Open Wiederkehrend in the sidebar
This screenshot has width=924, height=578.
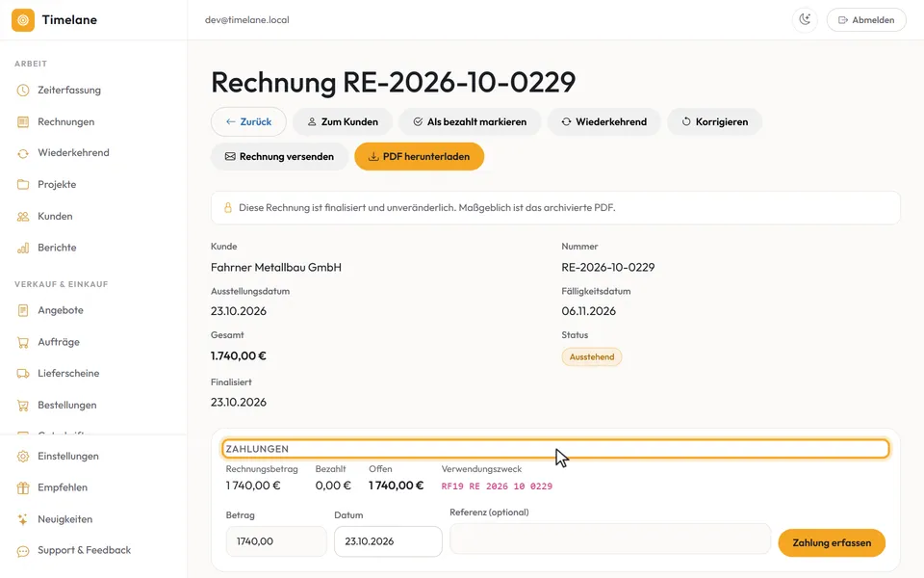point(73,153)
